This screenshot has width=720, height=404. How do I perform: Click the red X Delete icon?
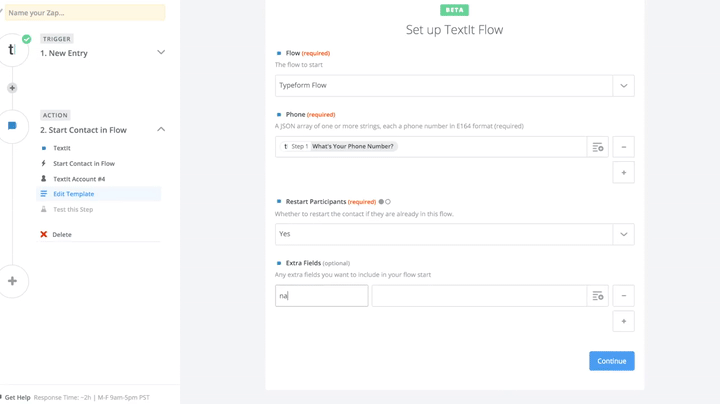pyautogui.click(x=44, y=235)
